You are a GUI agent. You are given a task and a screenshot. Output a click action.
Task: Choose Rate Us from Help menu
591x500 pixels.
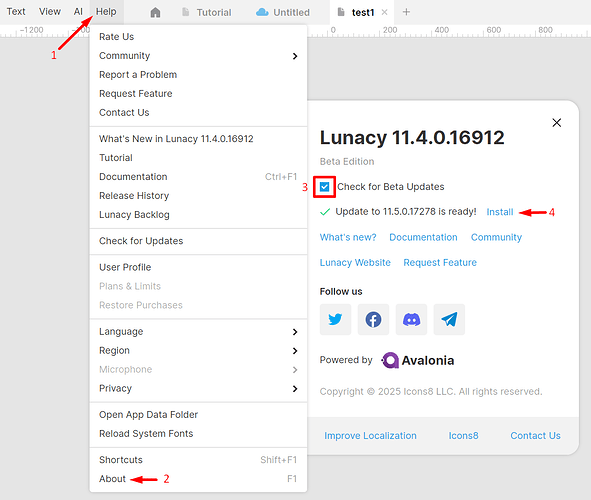pyautogui.click(x=198, y=37)
